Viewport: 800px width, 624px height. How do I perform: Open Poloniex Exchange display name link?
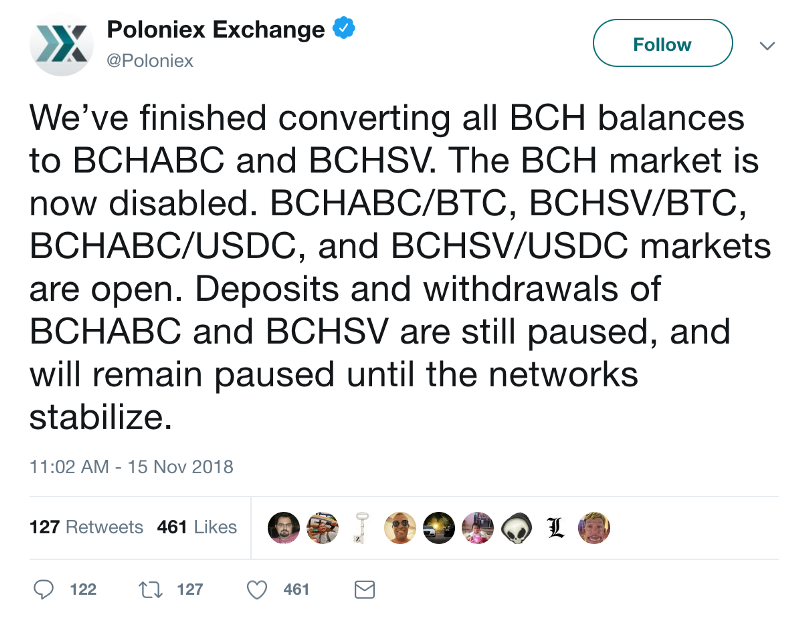[x=215, y=30]
